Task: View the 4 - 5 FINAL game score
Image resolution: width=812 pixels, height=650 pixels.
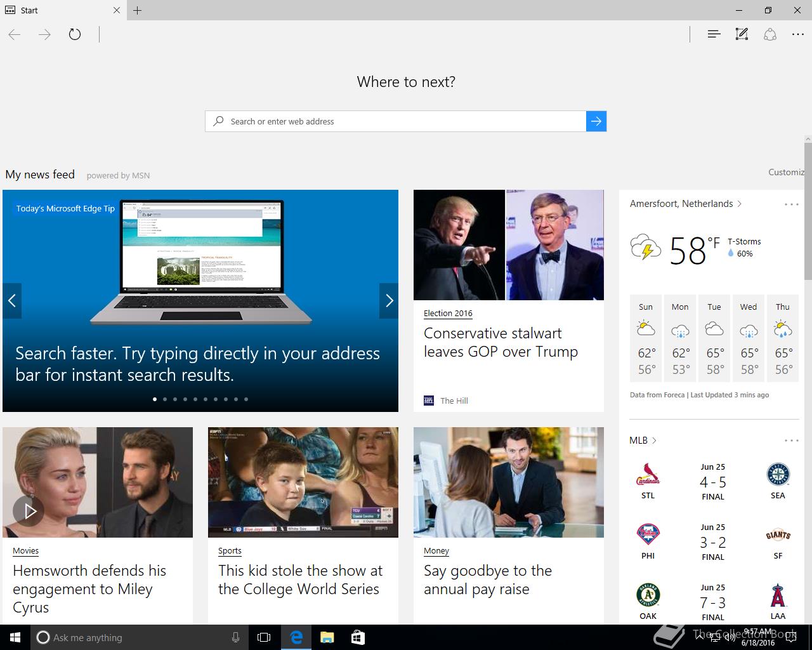Action: pos(713,482)
